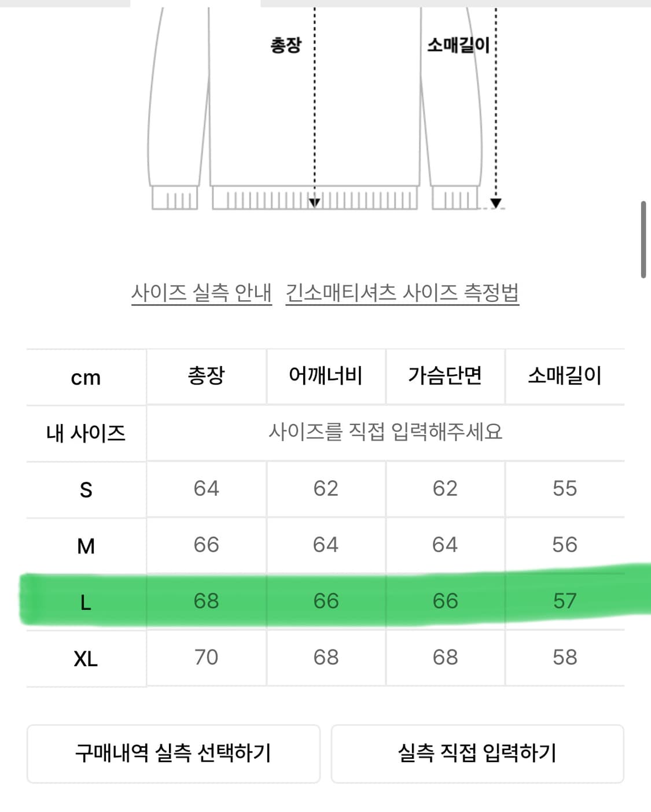Select the M size row
The image size is (651, 812).
point(86,544)
